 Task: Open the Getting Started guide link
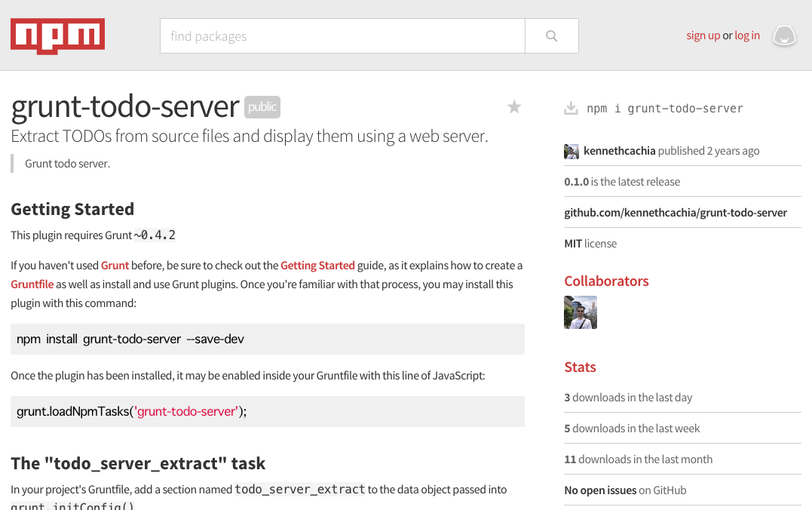click(x=317, y=266)
